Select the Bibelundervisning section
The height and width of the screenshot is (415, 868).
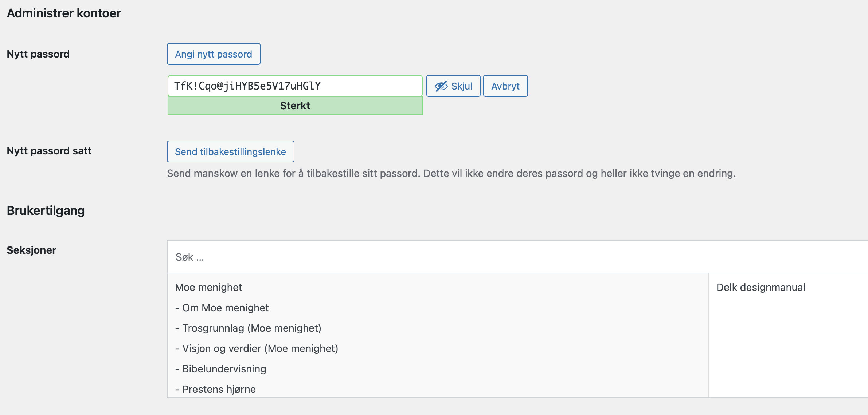(x=220, y=369)
